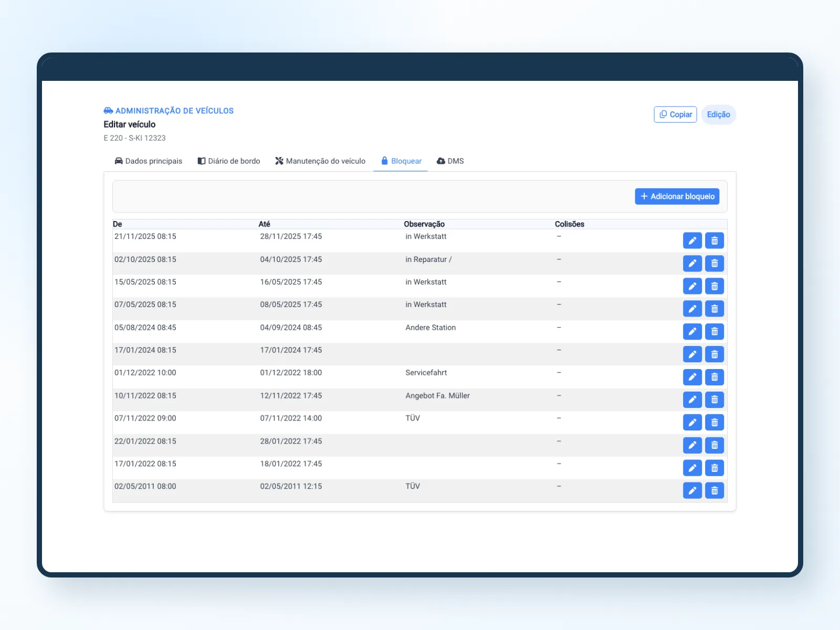Select the Bloquear tab
Image resolution: width=840 pixels, height=630 pixels.
401,161
